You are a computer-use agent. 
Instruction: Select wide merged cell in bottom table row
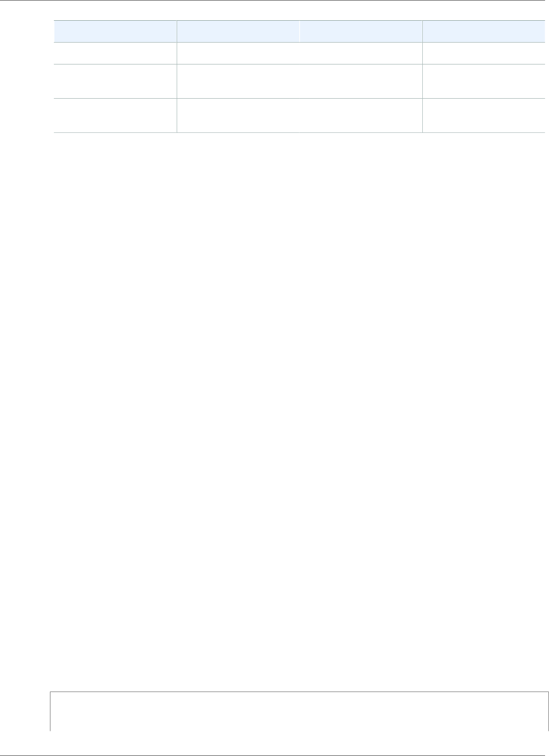299,116
